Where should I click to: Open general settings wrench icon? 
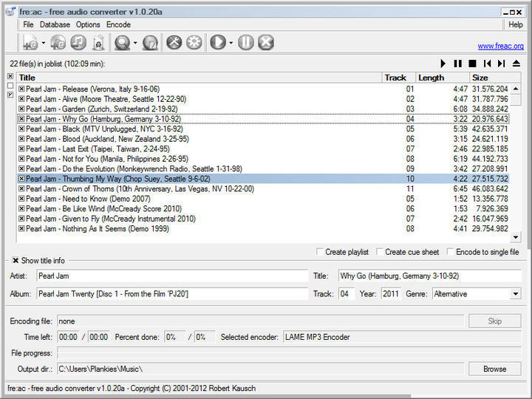(x=174, y=43)
